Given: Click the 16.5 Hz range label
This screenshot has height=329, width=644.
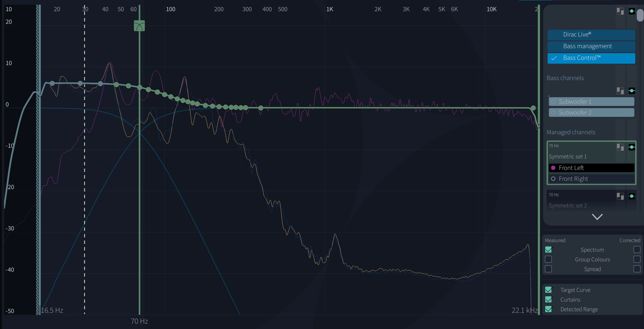Looking at the screenshot, I should coord(52,310).
